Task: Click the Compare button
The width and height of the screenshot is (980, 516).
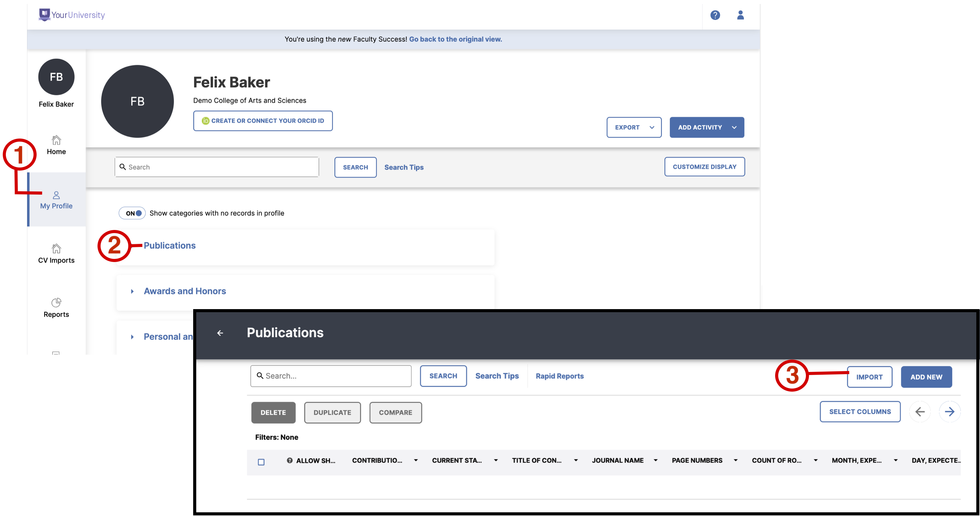Action: click(x=395, y=413)
